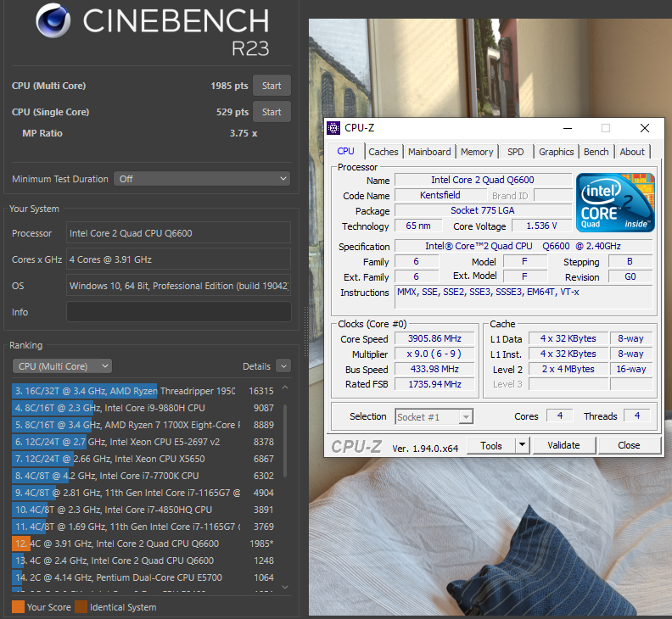Click the Intel Core 2 Quad logo
The height and width of the screenshot is (619, 672).
(x=615, y=203)
